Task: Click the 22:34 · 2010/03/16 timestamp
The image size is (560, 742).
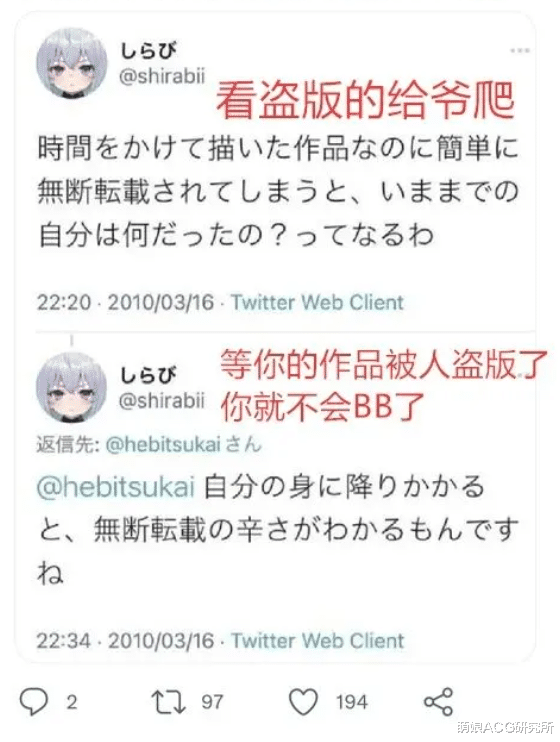Action: click(x=125, y=641)
